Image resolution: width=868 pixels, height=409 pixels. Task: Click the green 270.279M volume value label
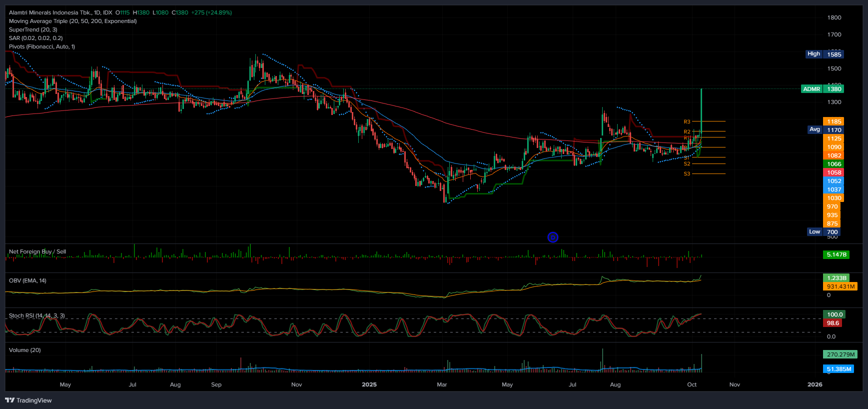click(x=841, y=354)
